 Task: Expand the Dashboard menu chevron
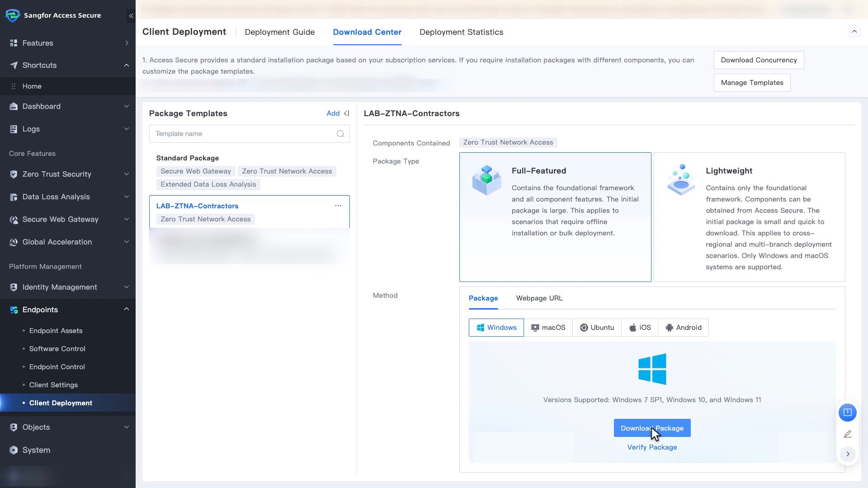click(x=127, y=106)
